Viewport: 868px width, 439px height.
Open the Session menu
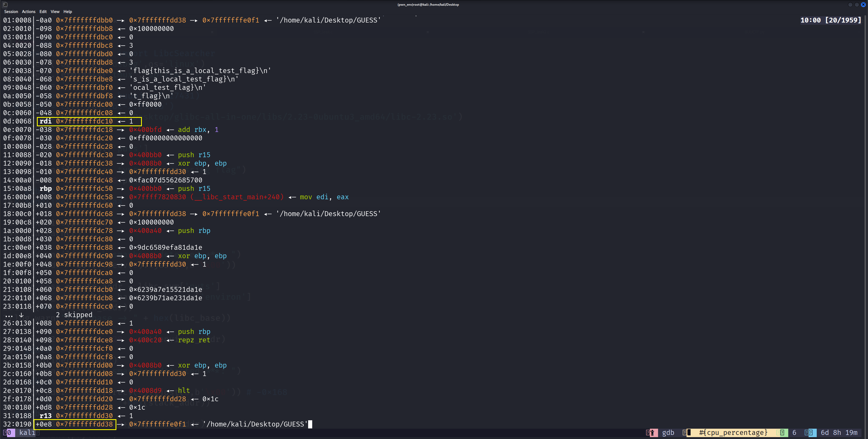[11, 11]
